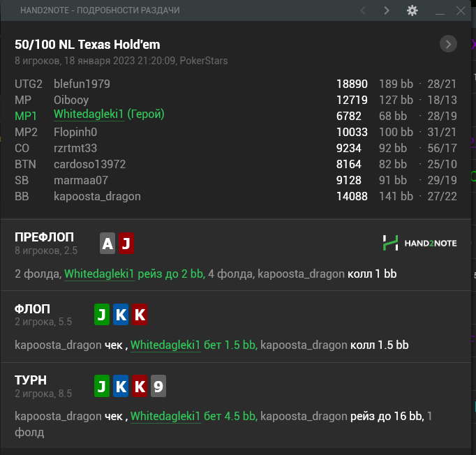Click the 25/10 stats for cardoso13972
The height and width of the screenshot is (455, 476).
pyautogui.click(x=442, y=165)
